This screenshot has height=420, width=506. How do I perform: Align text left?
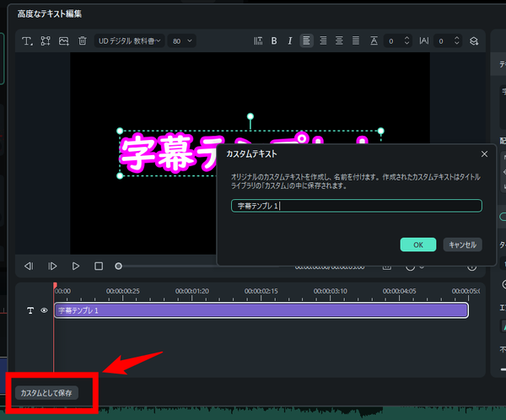tap(306, 41)
